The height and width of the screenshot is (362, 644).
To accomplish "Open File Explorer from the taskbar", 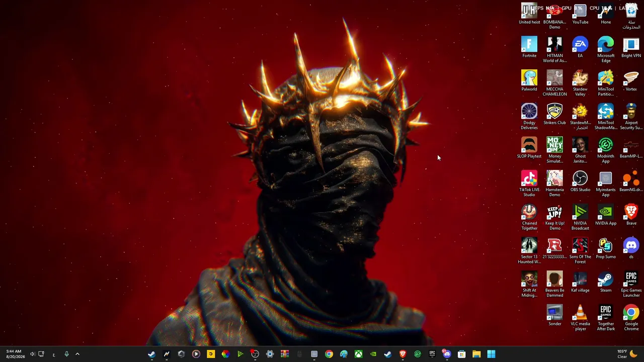I will [476, 354].
